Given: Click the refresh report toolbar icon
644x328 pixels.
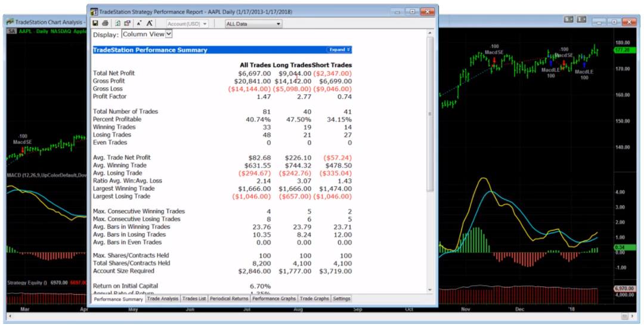Looking at the screenshot, I should point(117,23).
